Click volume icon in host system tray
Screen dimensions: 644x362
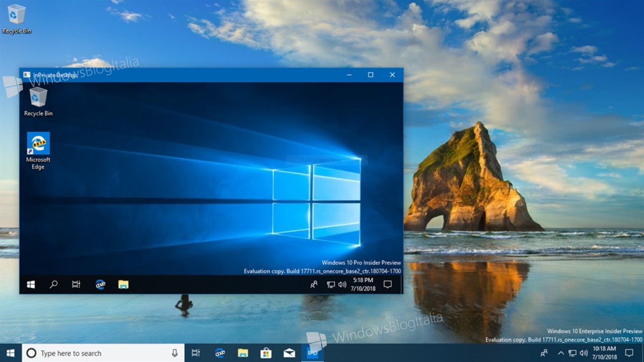(x=584, y=353)
